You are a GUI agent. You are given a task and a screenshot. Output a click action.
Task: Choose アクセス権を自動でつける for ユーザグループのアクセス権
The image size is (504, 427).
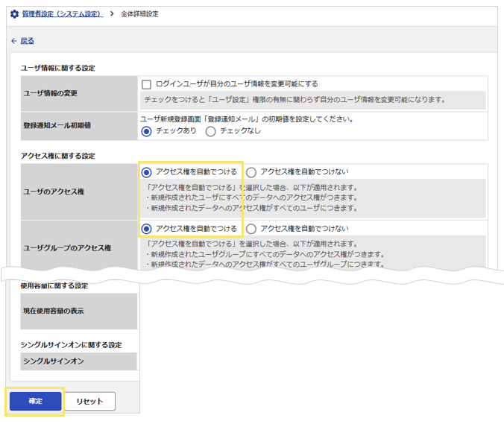[x=147, y=229]
